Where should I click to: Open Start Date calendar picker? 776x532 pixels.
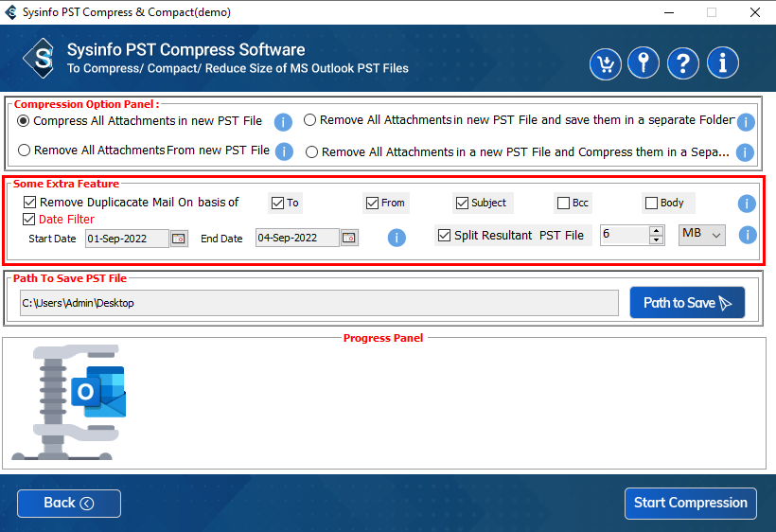[179, 239]
